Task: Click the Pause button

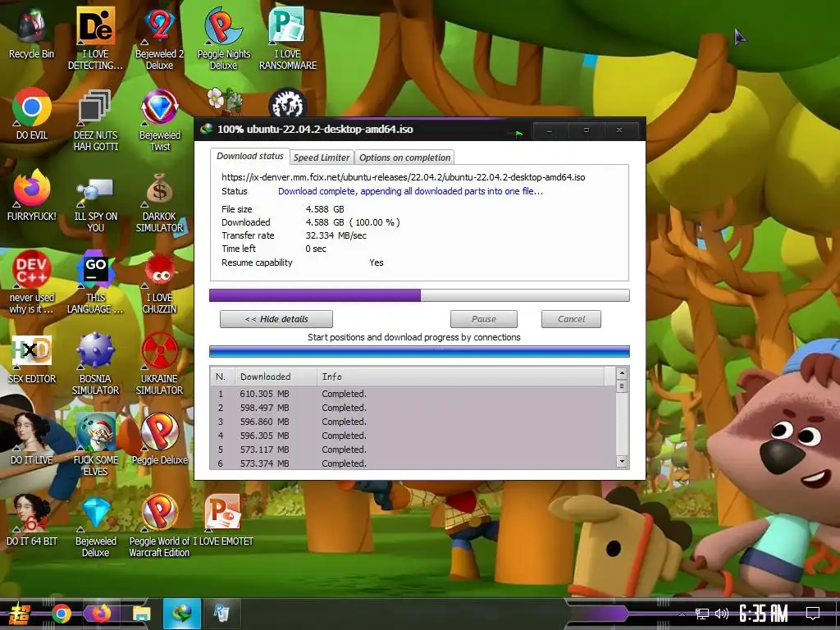Action: coord(484,319)
